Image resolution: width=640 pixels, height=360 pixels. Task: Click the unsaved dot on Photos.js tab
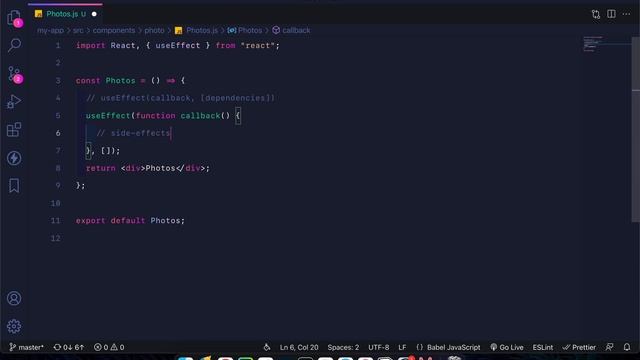point(94,14)
